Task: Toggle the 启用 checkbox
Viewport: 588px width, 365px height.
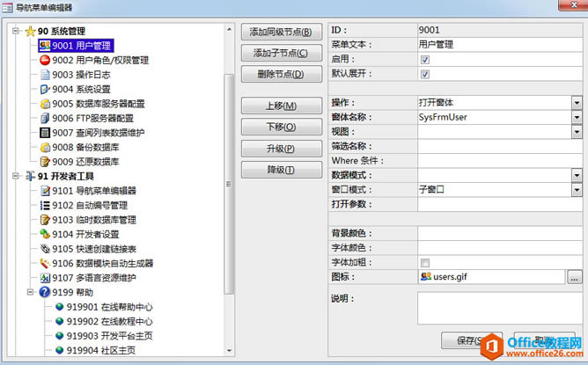Action: tap(425, 60)
